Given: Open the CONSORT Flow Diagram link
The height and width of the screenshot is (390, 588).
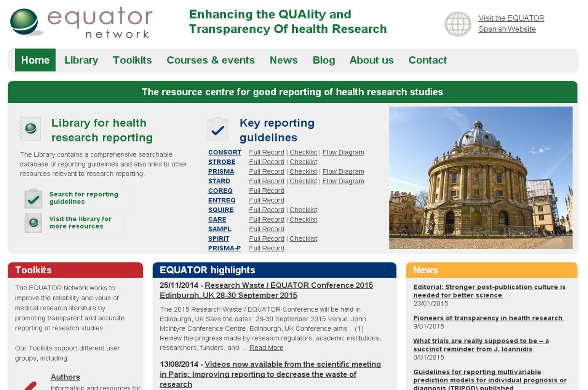Looking at the screenshot, I should pyautogui.click(x=343, y=152).
